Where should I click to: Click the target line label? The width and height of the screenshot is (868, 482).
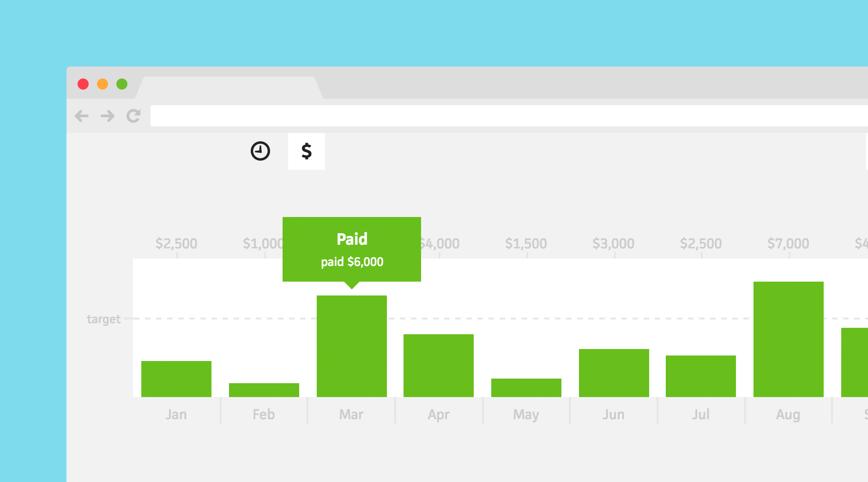pos(103,319)
